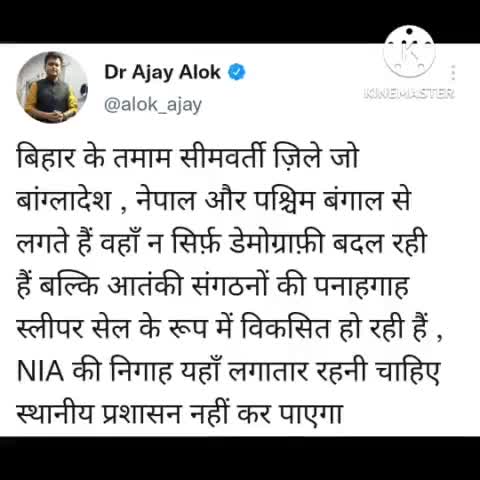Click the phrase स्थानीय प्रशासन on the last line
Viewport: 480px width, 480px height.
99,414
